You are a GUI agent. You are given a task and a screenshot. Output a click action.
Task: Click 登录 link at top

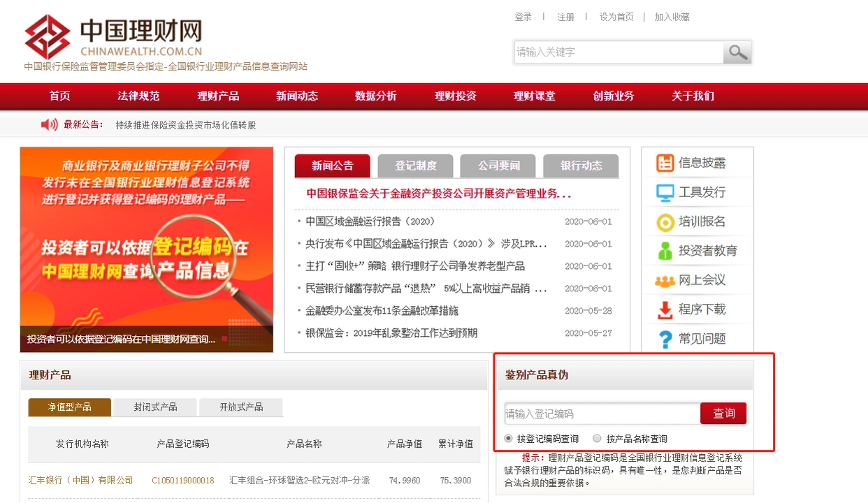pos(523,17)
